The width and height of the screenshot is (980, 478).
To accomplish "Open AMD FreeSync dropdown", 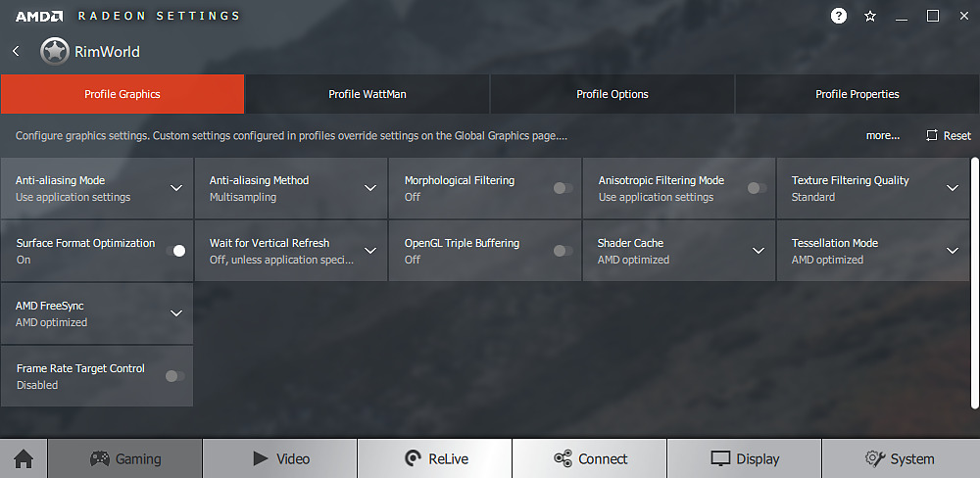I will coord(176,313).
